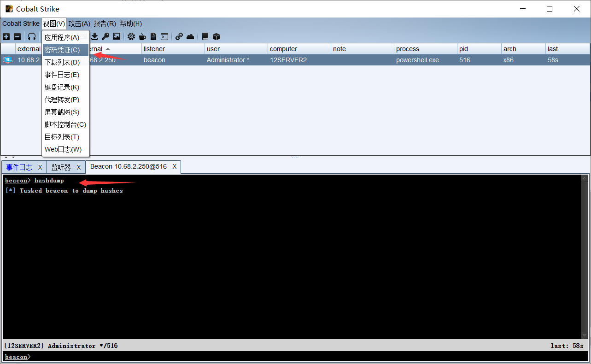Sort sessions by computer column
Screen dimensions: 591x364
299,49
